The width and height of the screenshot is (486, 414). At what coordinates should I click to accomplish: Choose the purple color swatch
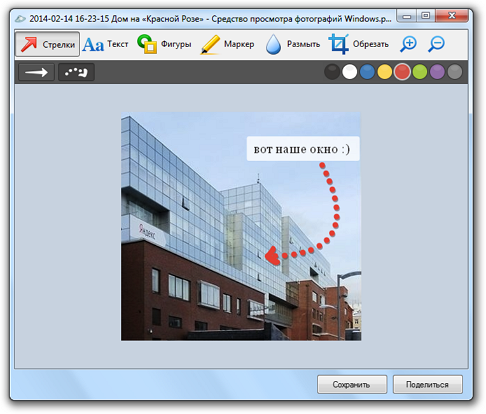tap(437, 72)
